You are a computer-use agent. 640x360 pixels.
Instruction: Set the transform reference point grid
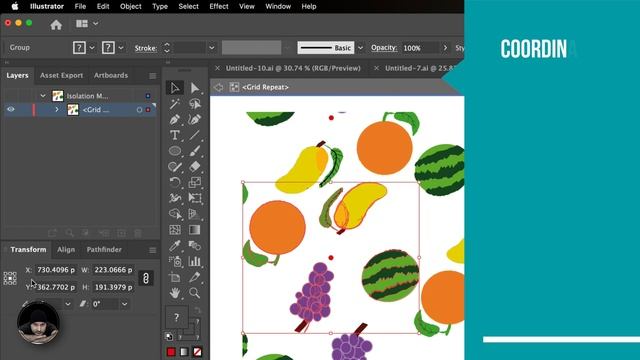click(10, 278)
